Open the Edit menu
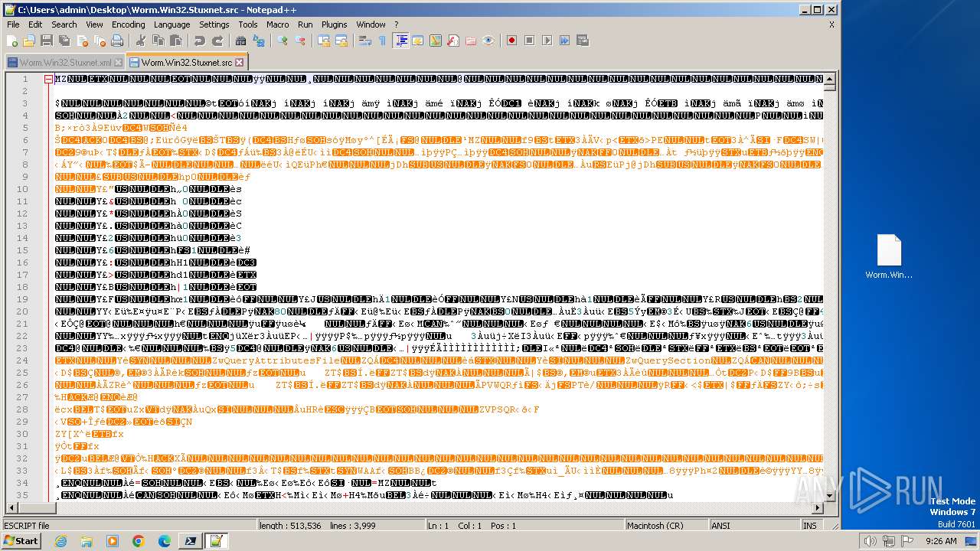 35,24
